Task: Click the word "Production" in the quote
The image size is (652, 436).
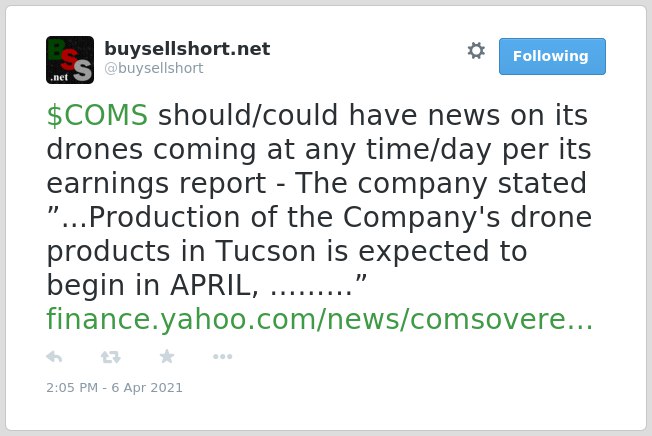Action: click(x=164, y=217)
